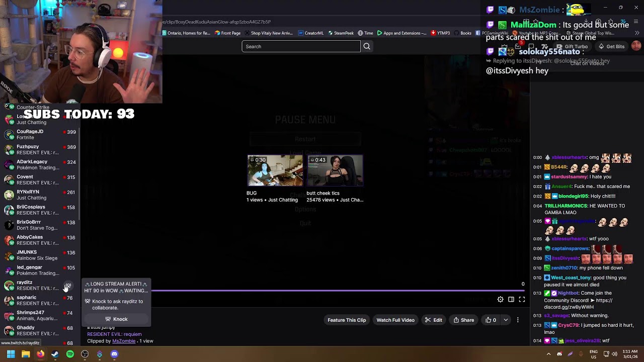The width and height of the screenshot is (644, 362).
Task: Open the Shop Vitaly New Arrivals bookmark
Action: (x=269, y=33)
